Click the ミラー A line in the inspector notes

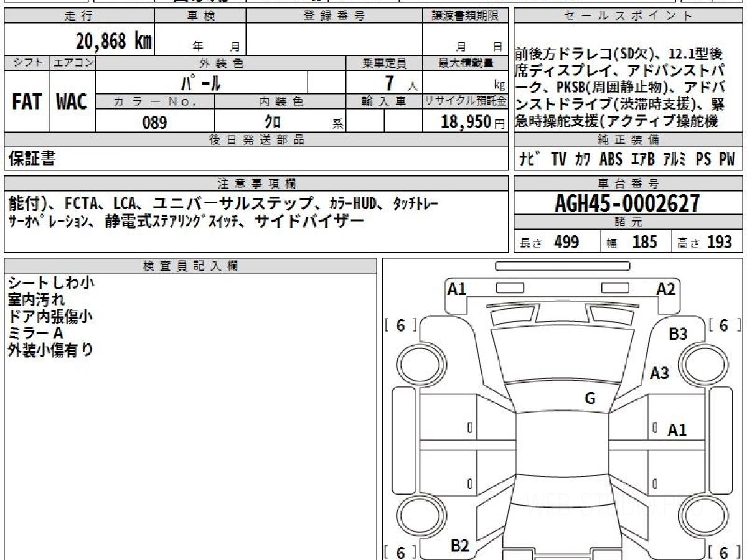click(36, 333)
